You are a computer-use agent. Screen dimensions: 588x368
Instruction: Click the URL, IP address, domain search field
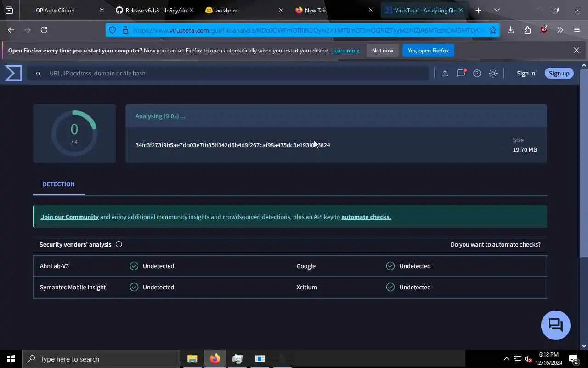point(227,74)
